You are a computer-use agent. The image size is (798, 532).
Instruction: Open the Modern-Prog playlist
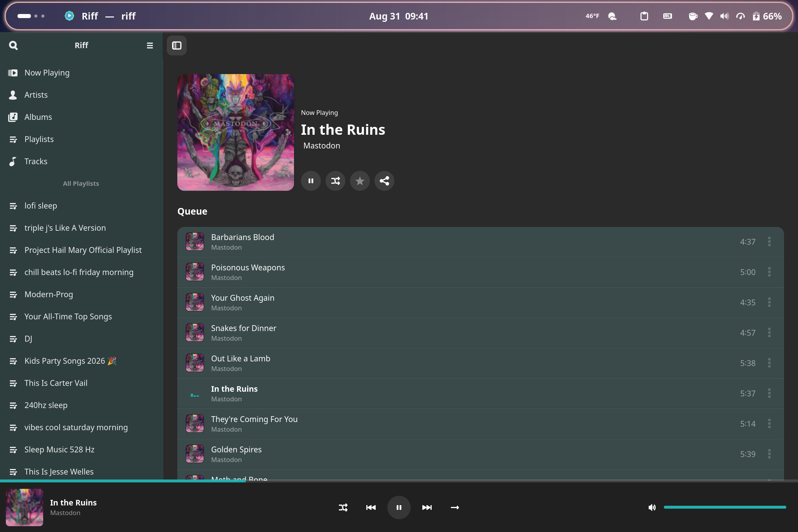pyautogui.click(x=81, y=294)
